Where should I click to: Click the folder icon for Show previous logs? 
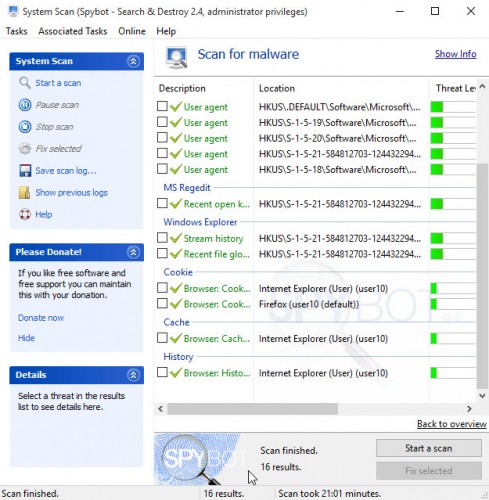[x=25, y=192]
